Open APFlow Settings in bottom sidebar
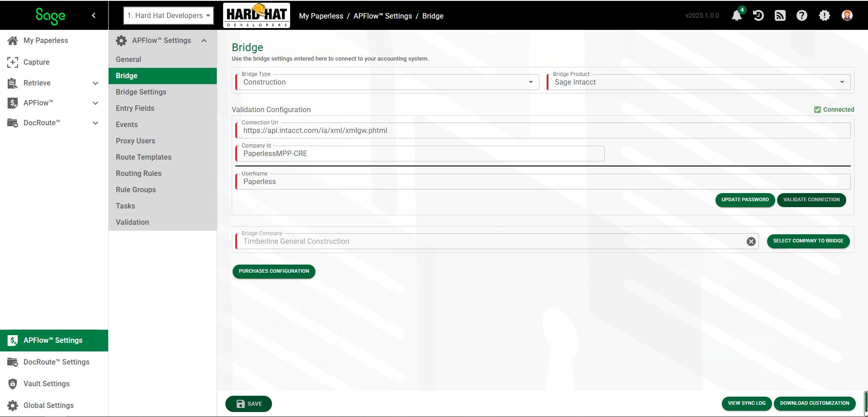Screen dimensions: 868x417 click(54, 341)
